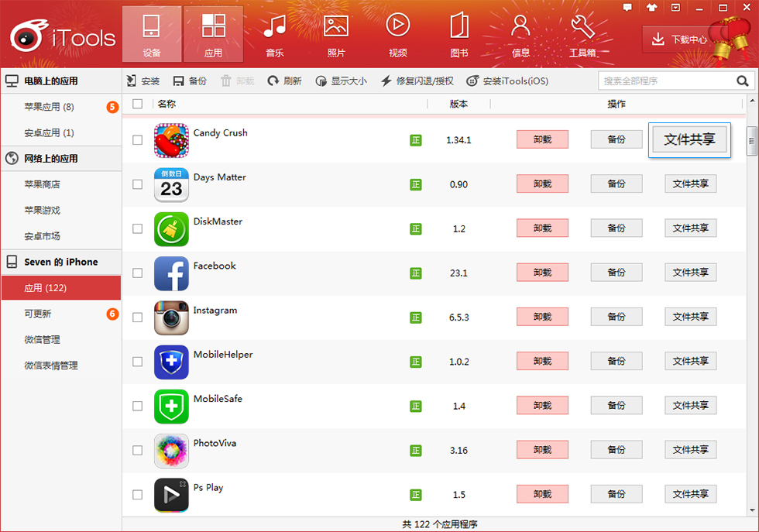Click 显示大小 (Show size) in toolbar
Image resolution: width=759 pixels, height=532 pixels.
[x=342, y=81]
